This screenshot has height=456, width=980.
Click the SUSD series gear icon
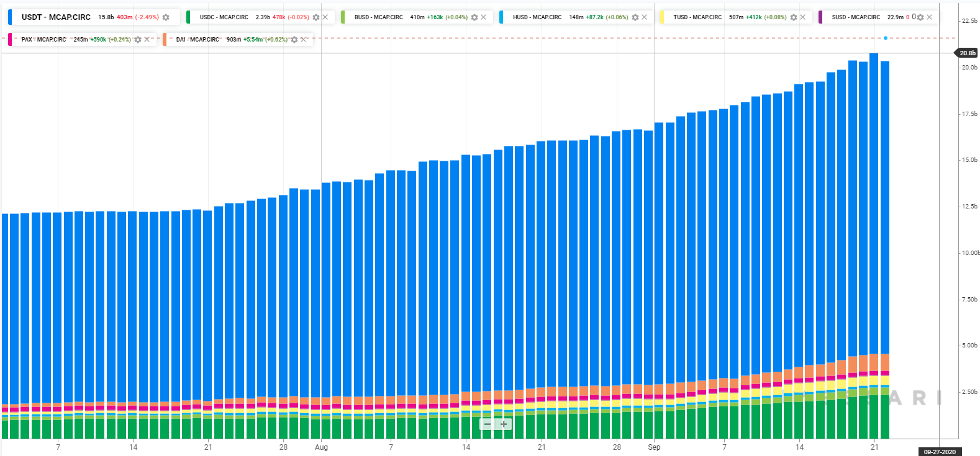[920, 17]
